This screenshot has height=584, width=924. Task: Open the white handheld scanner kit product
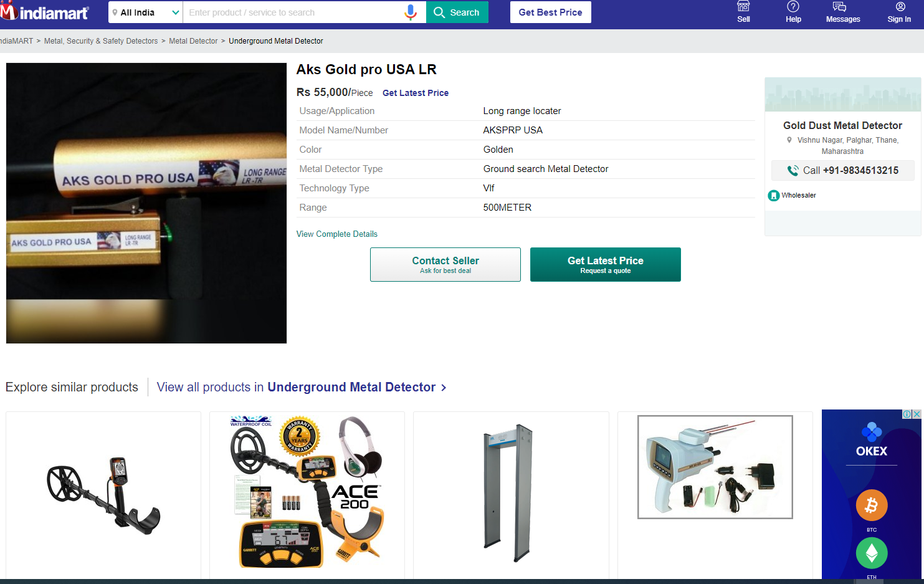(715, 467)
